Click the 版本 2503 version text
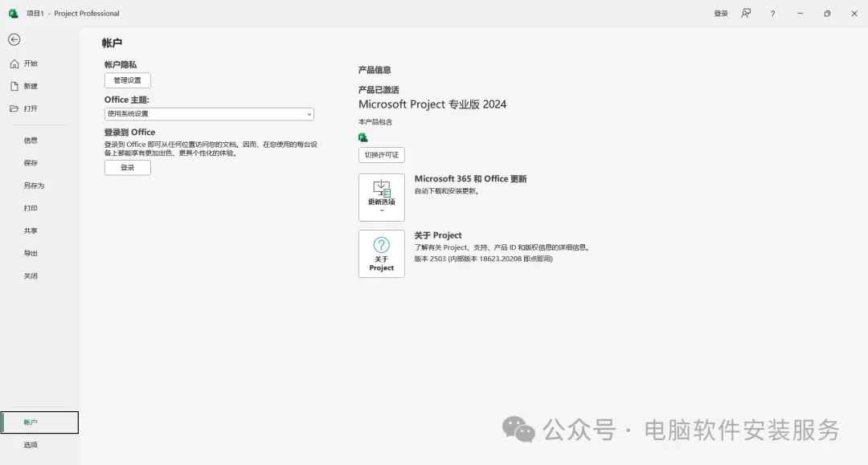Screen dimensions: 868x465 (x=483, y=259)
